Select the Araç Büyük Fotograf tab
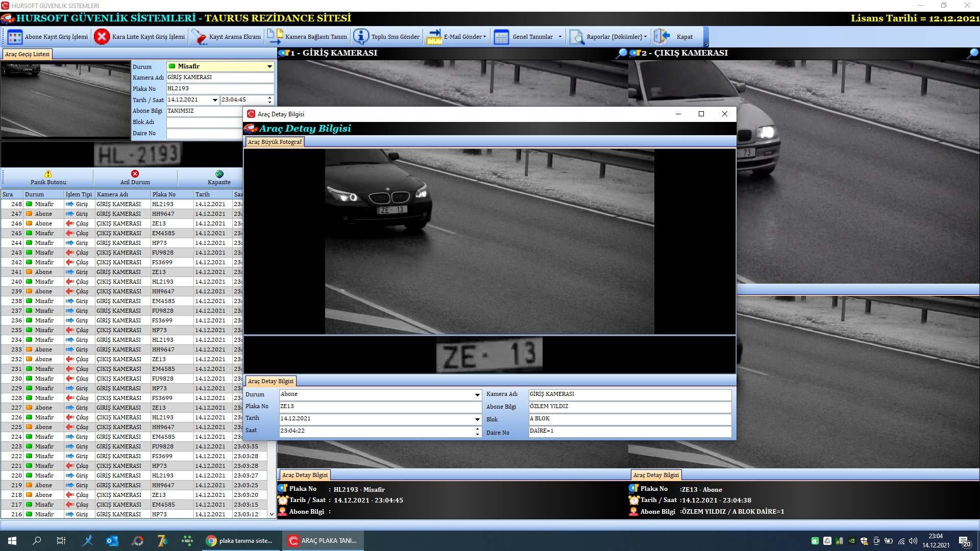The width and height of the screenshot is (980, 551). [275, 142]
